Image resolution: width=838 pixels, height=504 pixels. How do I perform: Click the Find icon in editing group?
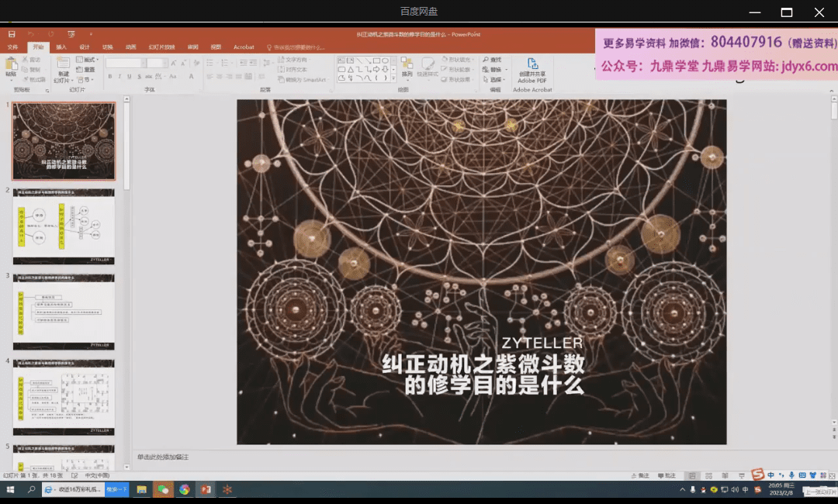491,60
